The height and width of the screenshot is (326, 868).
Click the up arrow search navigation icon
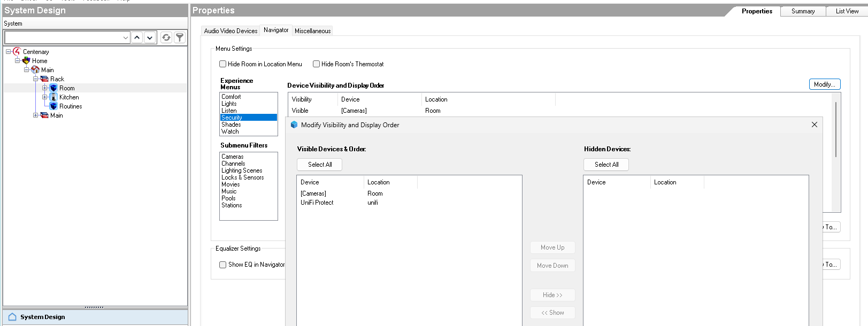pyautogui.click(x=137, y=37)
